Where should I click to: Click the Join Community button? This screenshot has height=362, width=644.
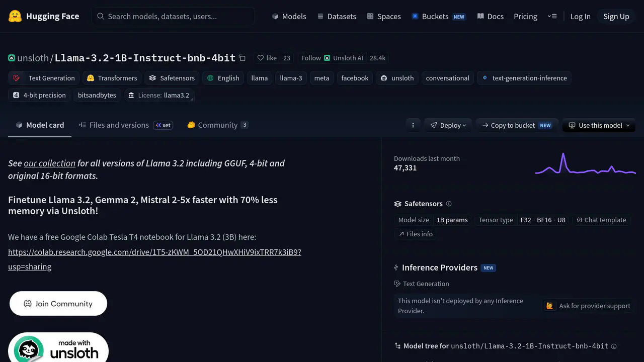point(58,304)
